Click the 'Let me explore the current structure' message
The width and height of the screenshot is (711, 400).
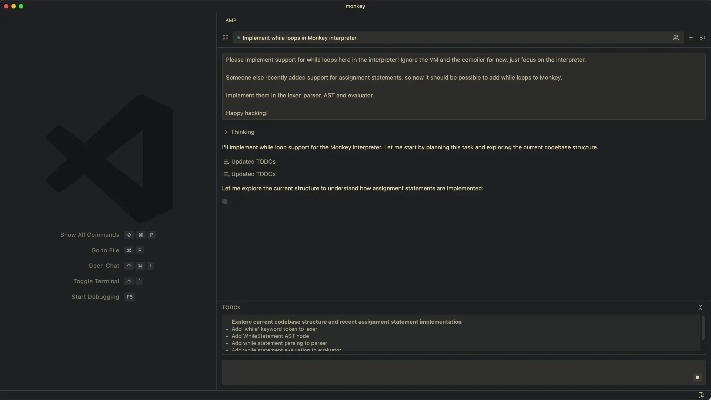pos(352,188)
